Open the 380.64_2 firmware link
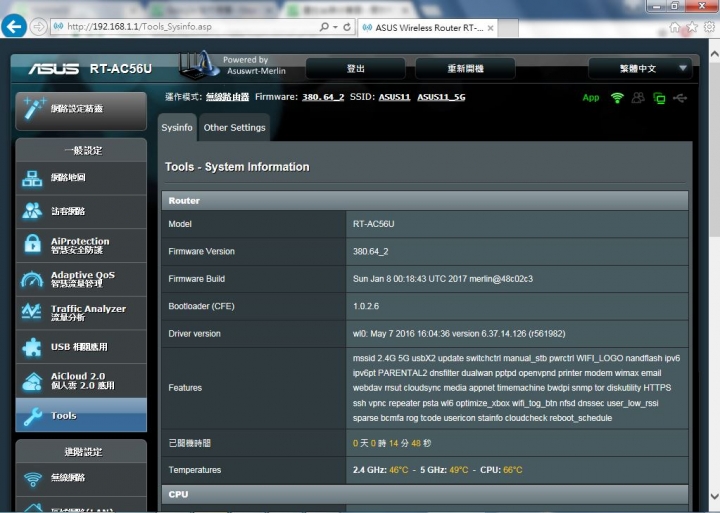 pos(323,97)
